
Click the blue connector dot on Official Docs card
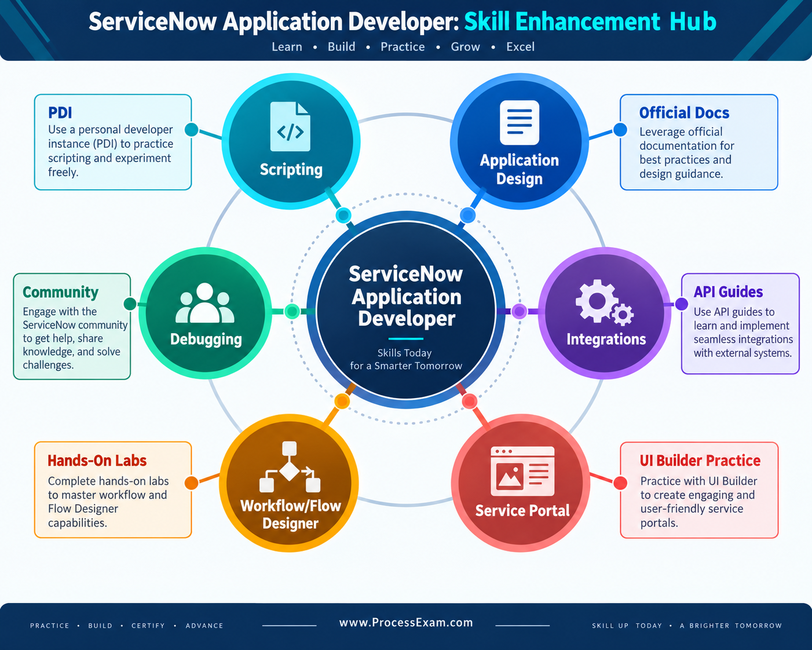pos(620,130)
